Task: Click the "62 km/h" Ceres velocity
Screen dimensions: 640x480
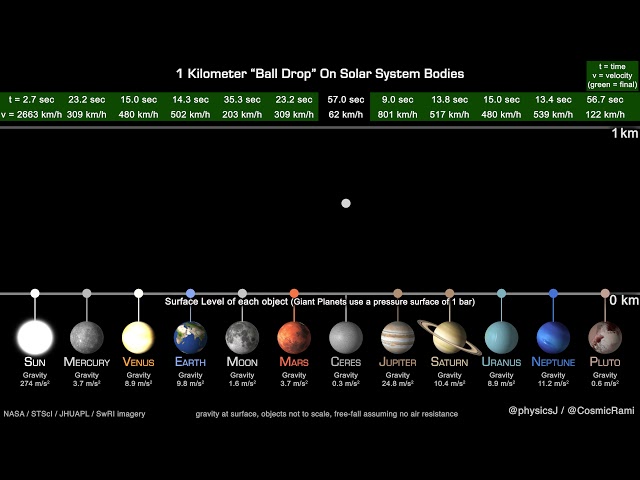Action: [x=346, y=115]
